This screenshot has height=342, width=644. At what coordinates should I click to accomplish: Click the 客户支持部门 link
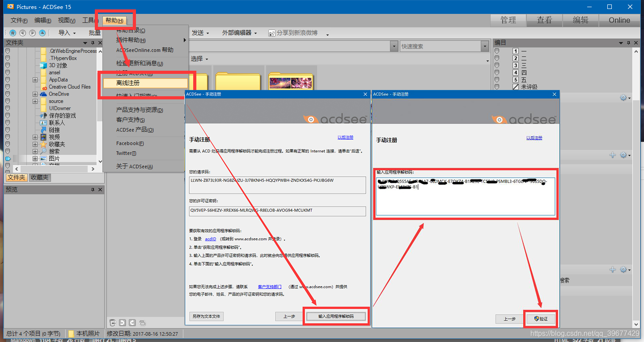[270, 286]
